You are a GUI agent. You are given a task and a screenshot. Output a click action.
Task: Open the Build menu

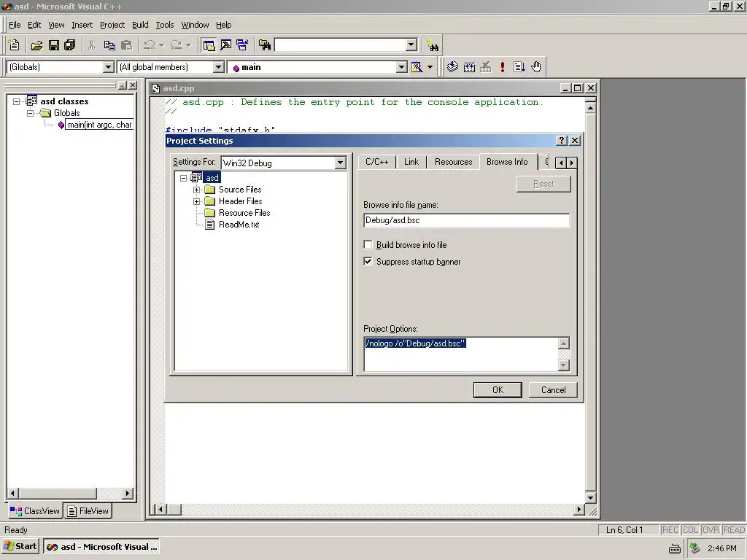[140, 25]
